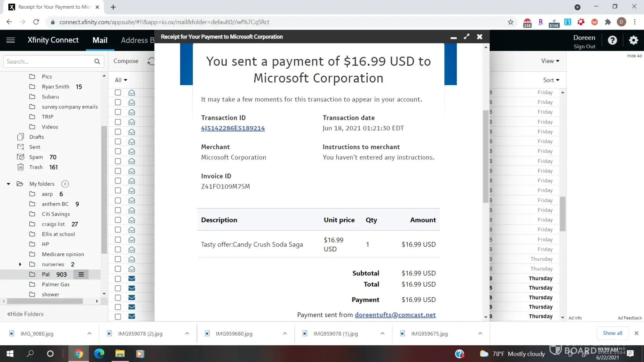Click the refresh mail icon beside Compose

[151, 61]
